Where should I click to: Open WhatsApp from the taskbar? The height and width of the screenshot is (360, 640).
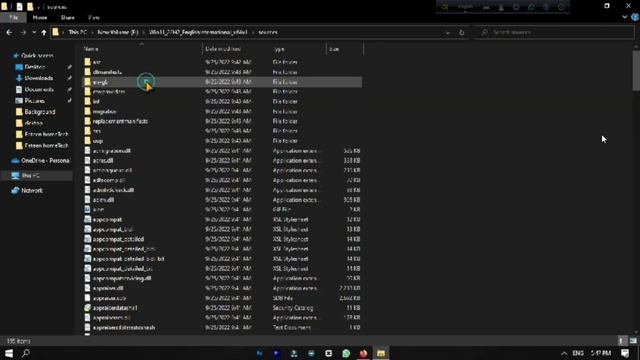346,353
